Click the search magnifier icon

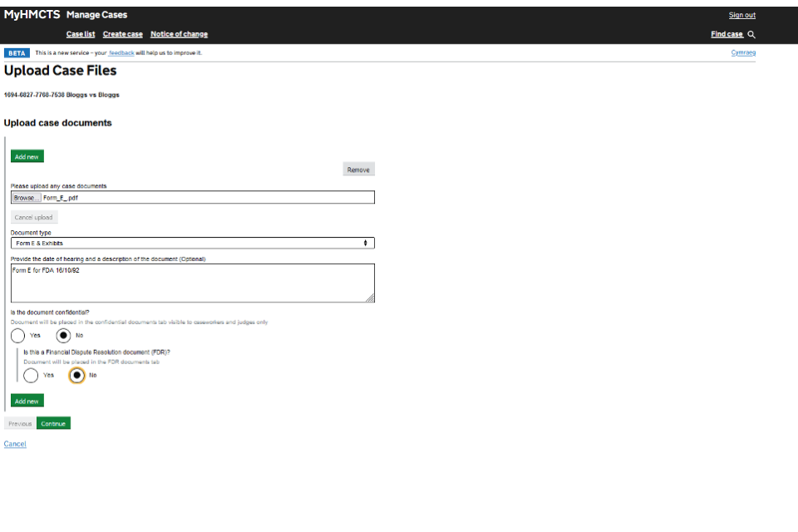[751, 34]
